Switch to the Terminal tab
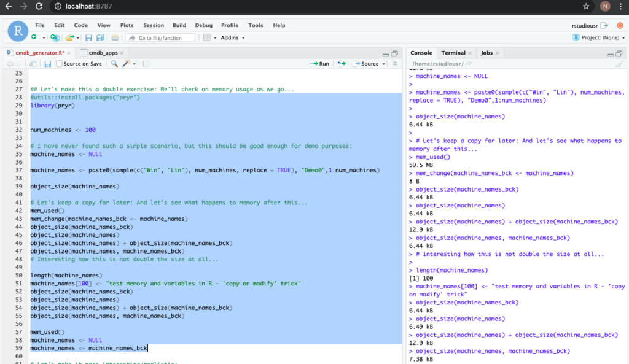Viewport: 629px width, 364px height. (x=453, y=53)
